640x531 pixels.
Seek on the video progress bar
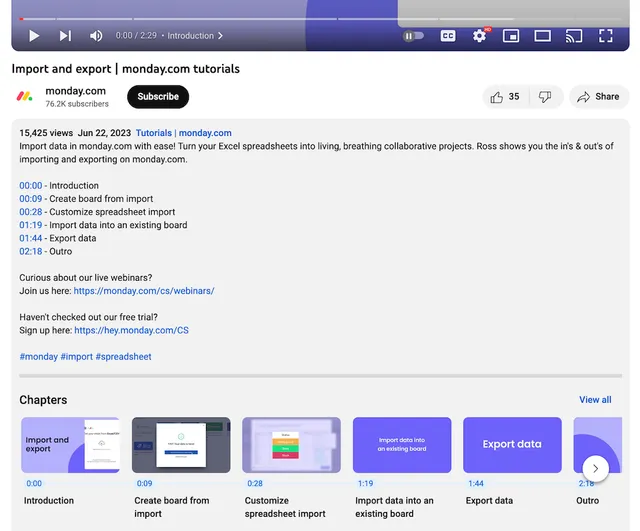point(320,19)
